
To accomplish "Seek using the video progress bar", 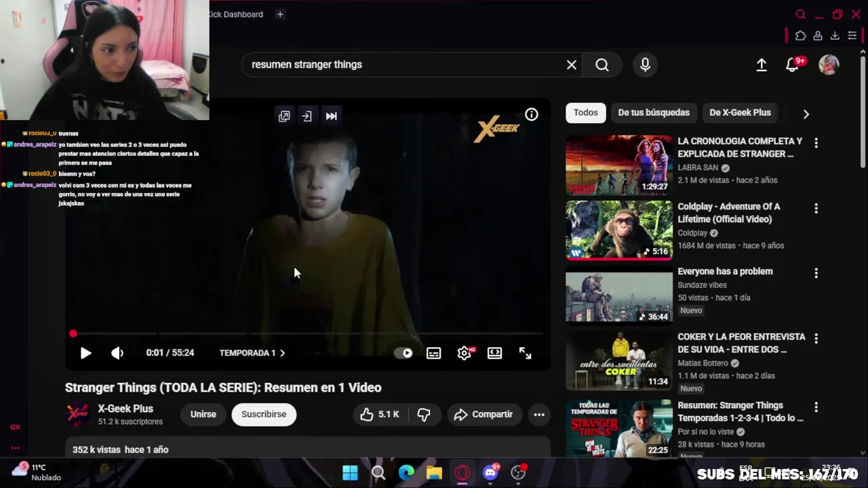I will point(307,333).
